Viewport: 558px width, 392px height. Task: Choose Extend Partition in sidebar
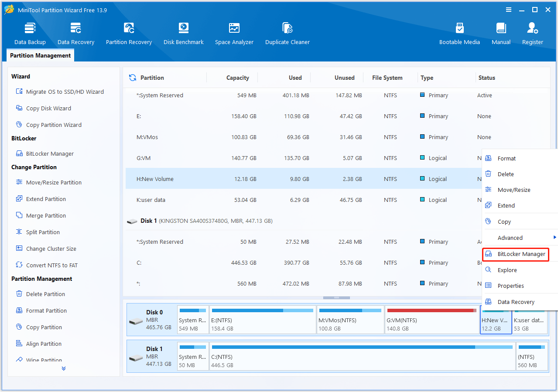[x=41, y=199]
